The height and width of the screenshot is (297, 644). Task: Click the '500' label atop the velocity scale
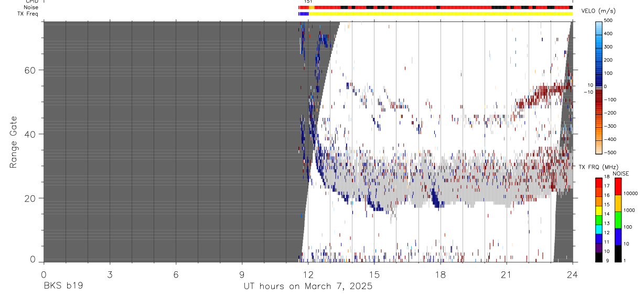tap(608, 20)
